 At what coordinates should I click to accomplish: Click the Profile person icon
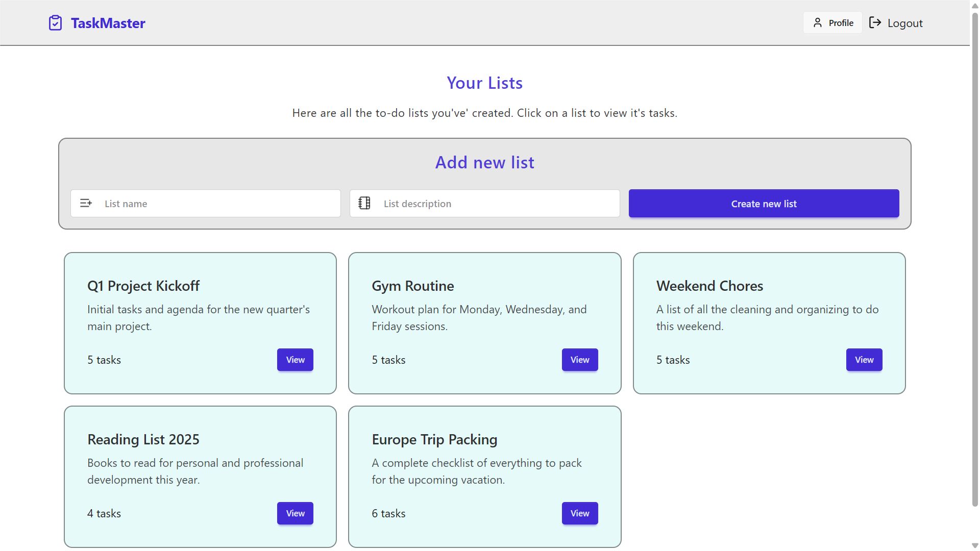(x=817, y=23)
